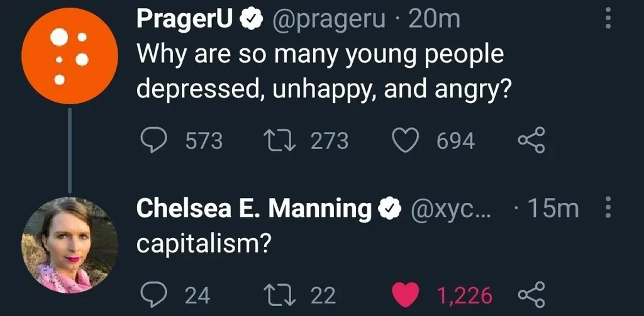The height and width of the screenshot is (316, 644).
Task: Click the 20m timestamp on the PragerU tweet
Action: (434, 20)
